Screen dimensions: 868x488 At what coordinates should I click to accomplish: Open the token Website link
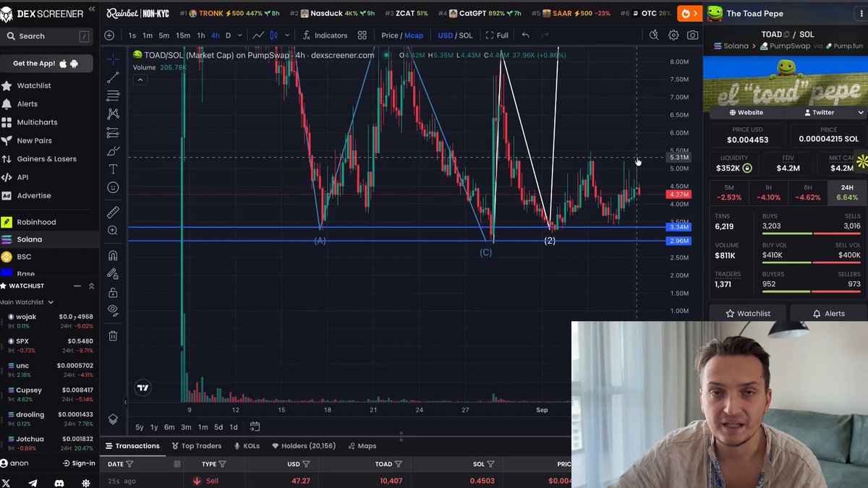click(x=746, y=113)
